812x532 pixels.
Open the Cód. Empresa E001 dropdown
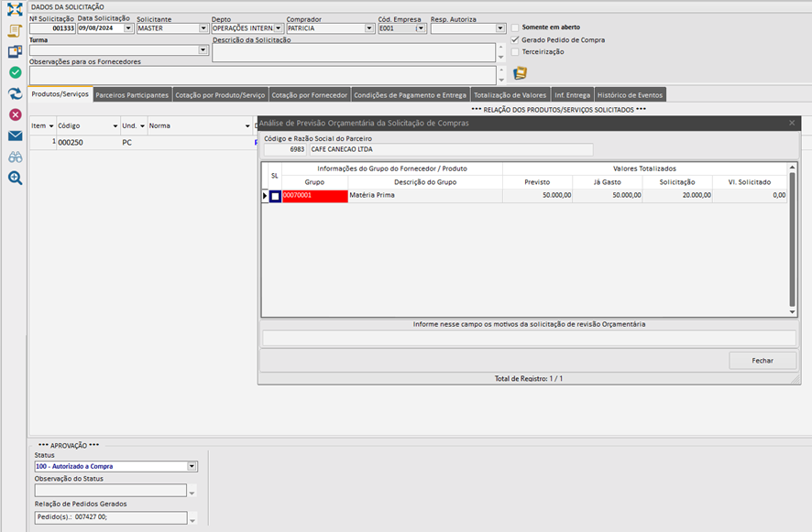coord(421,28)
